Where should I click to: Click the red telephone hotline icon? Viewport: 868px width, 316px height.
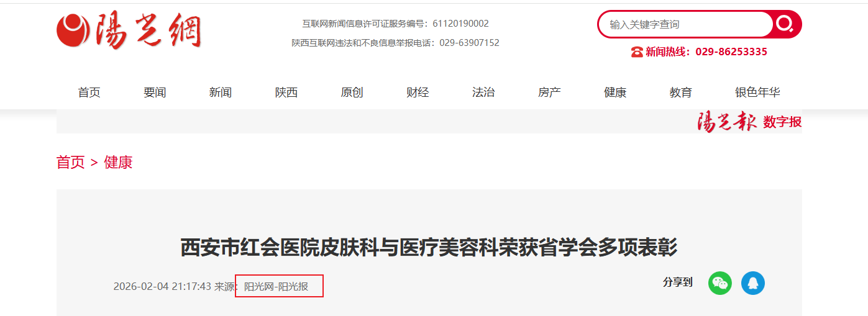click(637, 52)
